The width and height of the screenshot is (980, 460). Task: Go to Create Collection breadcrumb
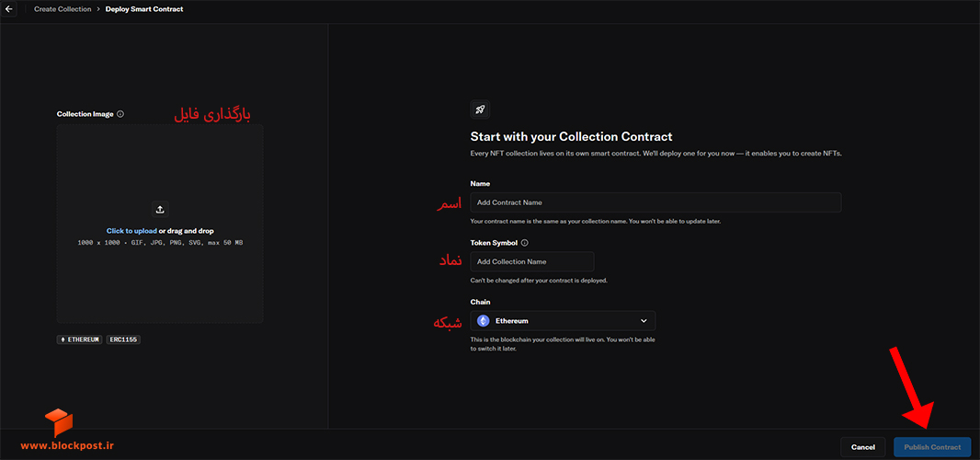point(63,9)
